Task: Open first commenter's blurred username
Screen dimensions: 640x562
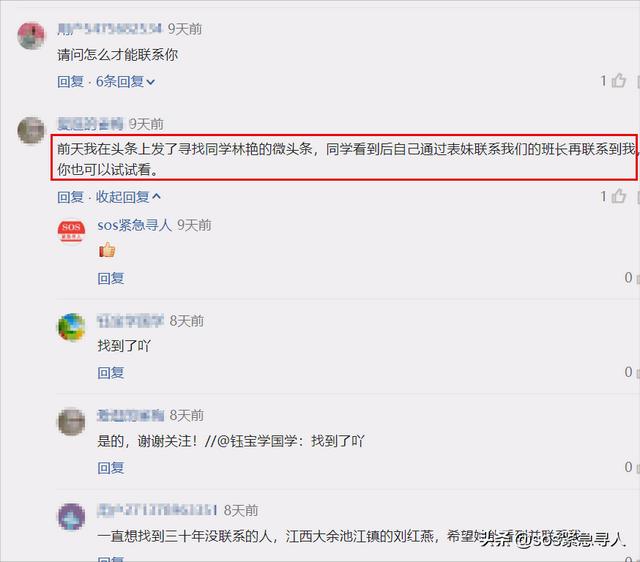Action: pyautogui.click(x=109, y=29)
